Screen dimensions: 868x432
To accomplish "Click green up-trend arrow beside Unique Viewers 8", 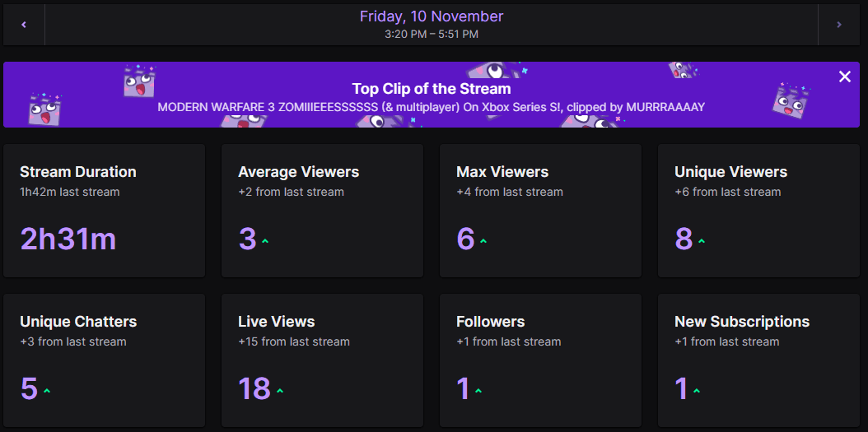I will pos(702,242).
